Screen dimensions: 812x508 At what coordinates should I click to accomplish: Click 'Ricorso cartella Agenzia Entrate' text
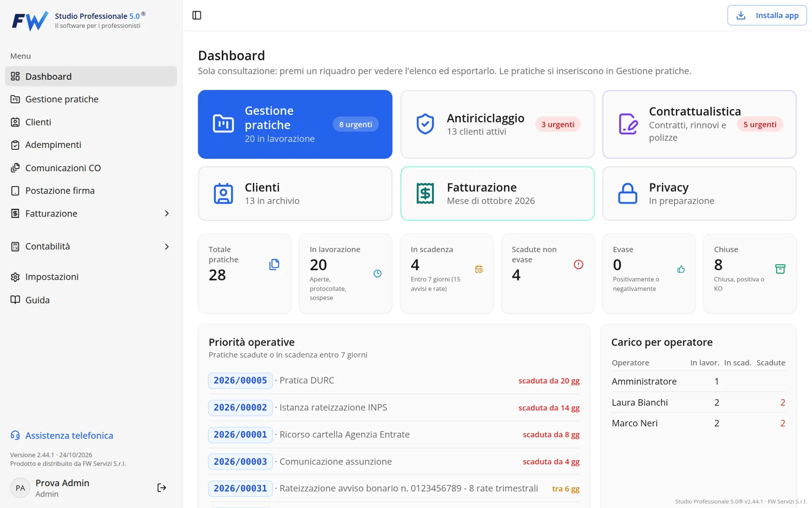(x=344, y=434)
